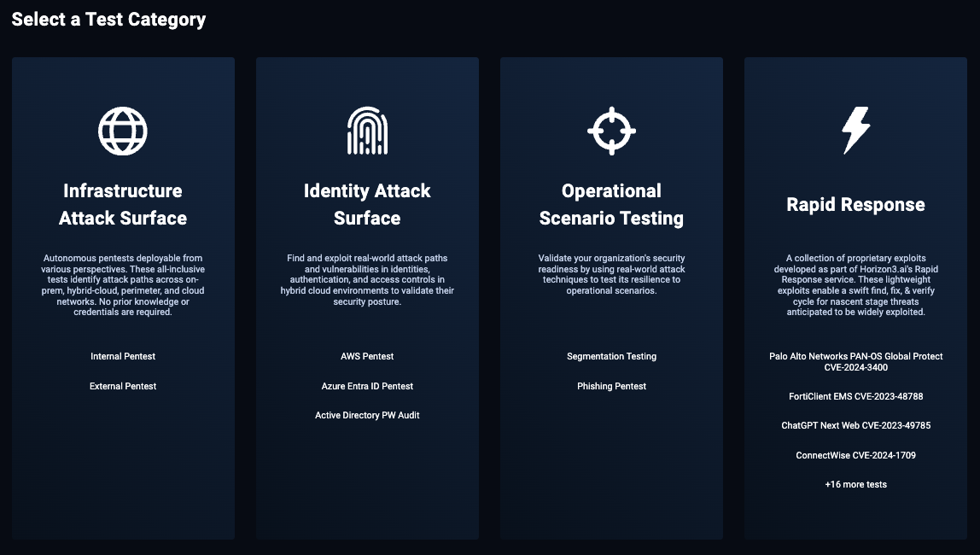Choose External Pentest
Image resolution: width=980 pixels, height=555 pixels.
point(123,386)
